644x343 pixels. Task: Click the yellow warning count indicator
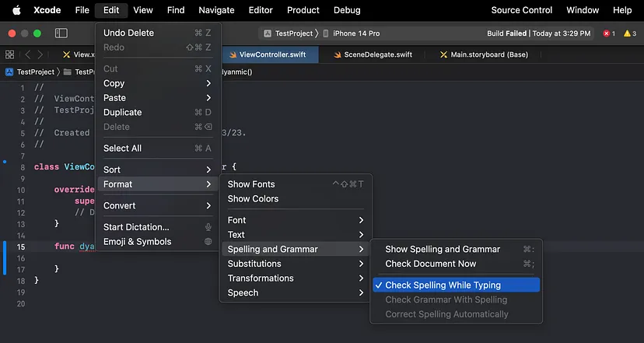[630, 33]
